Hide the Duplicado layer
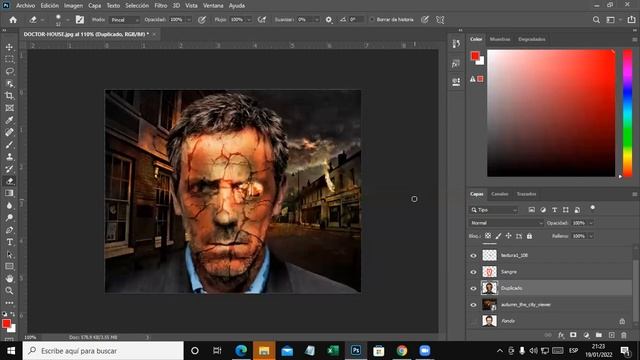 [473, 288]
